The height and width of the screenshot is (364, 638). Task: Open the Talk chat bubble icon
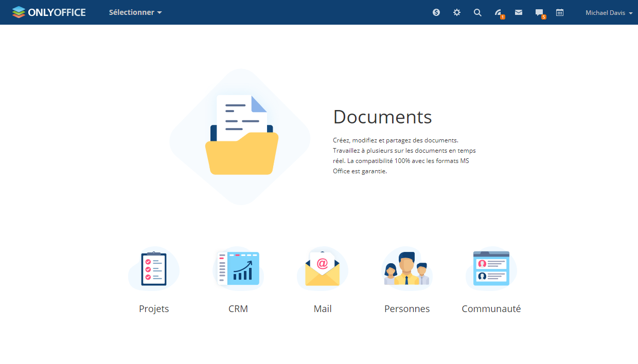click(x=539, y=13)
